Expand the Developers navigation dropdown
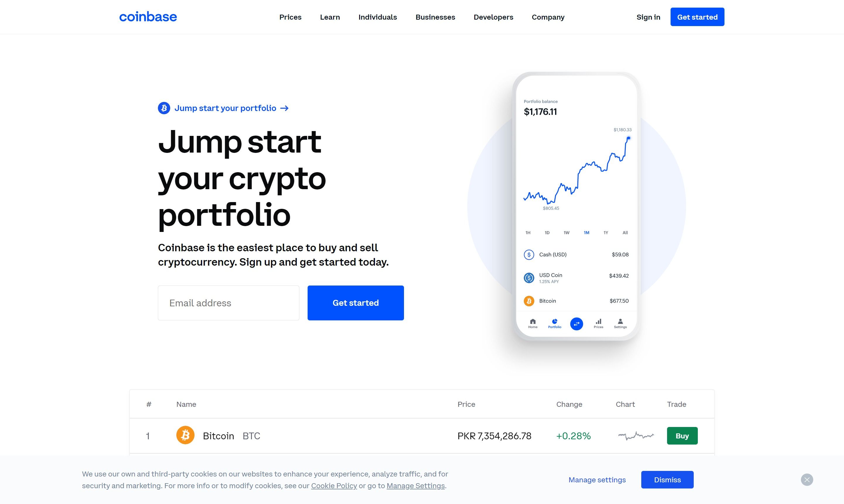 [x=493, y=17]
